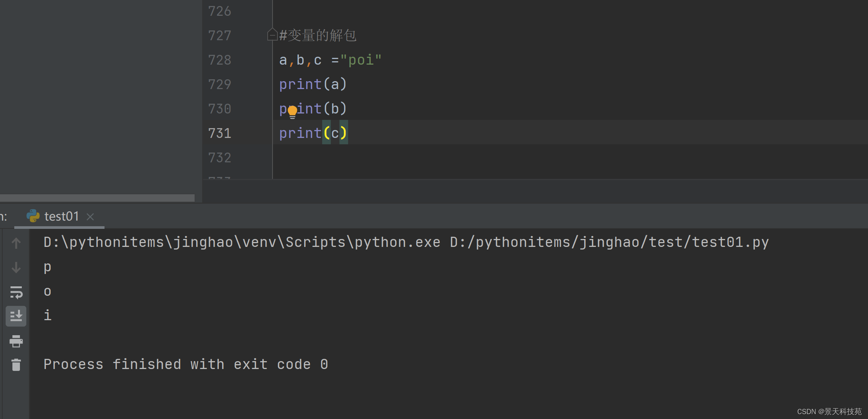The height and width of the screenshot is (419, 868).
Task: Click output line 'i' in console
Action: (x=47, y=315)
